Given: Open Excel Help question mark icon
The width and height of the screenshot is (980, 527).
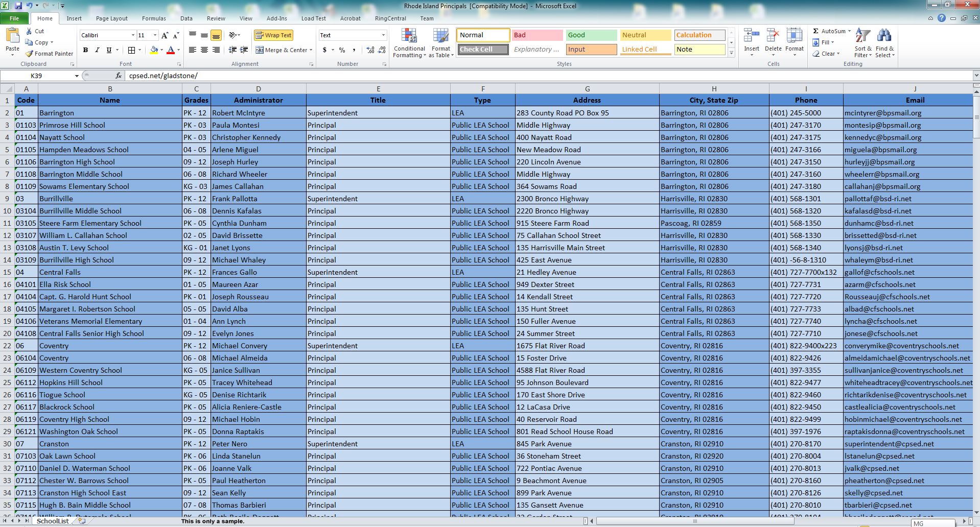Looking at the screenshot, I should [x=942, y=18].
